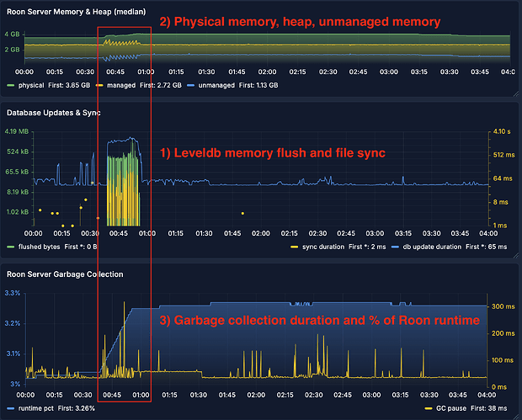Toggle the sync duration legend entry
Viewport: 522px width, 420px height.
tap(323, 247)
